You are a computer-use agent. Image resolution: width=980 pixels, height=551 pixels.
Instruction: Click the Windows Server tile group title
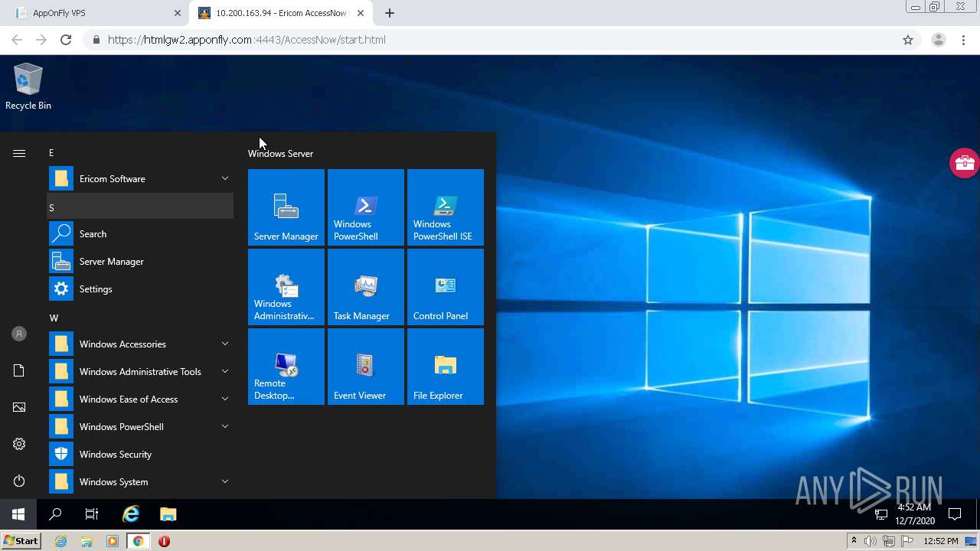[x=280, y=154]
